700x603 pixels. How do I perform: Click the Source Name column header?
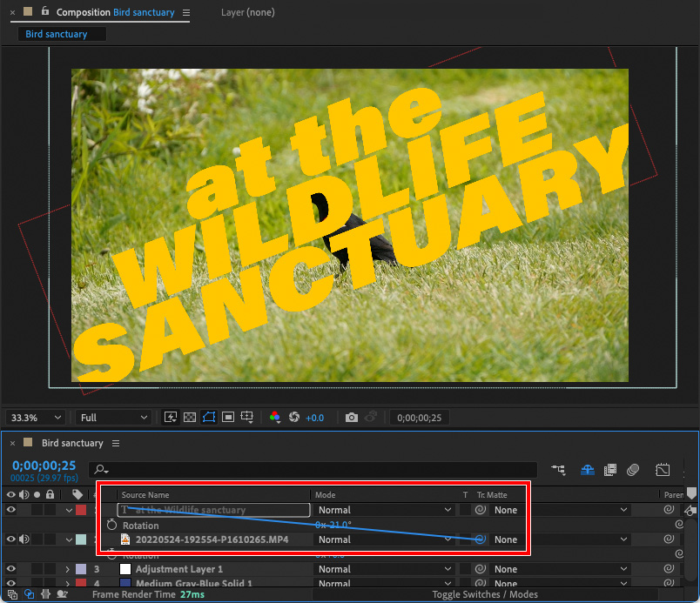(145, 495)
